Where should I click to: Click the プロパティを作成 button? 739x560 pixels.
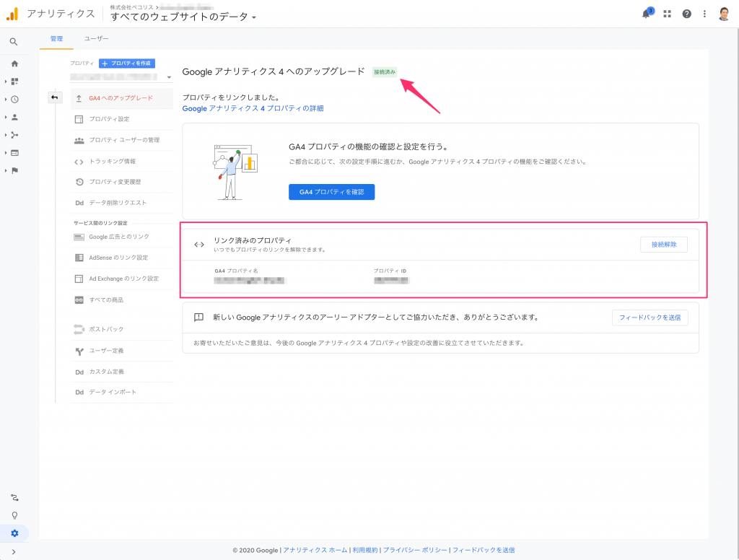(127, 64)
